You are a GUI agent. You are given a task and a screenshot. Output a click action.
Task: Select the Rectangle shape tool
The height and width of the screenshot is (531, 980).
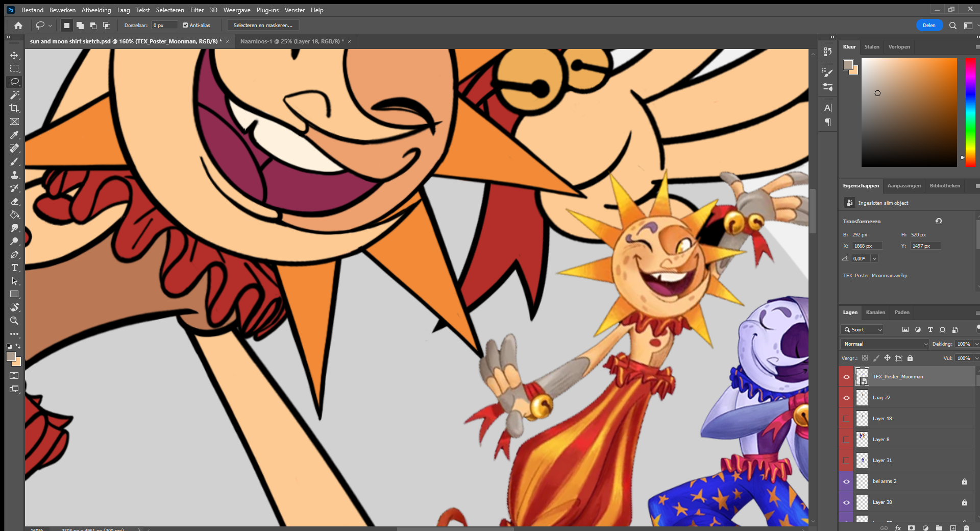tap(14, 294)
